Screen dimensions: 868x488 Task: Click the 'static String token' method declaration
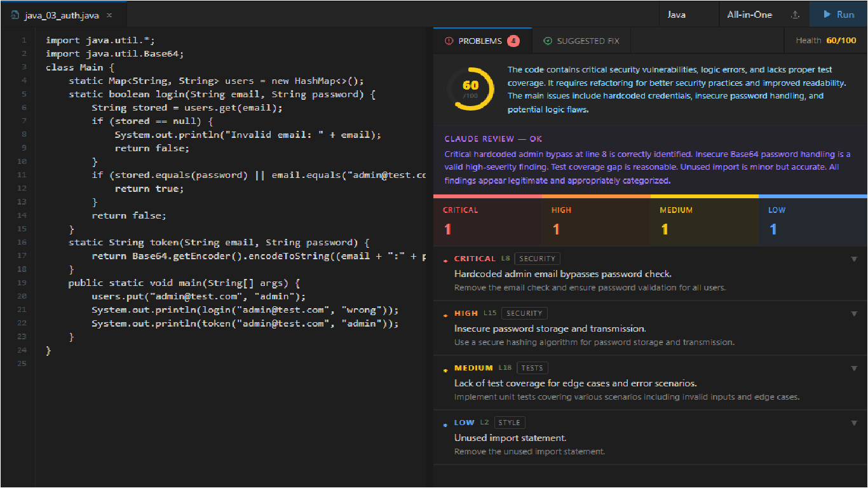[x=219, y=242]
